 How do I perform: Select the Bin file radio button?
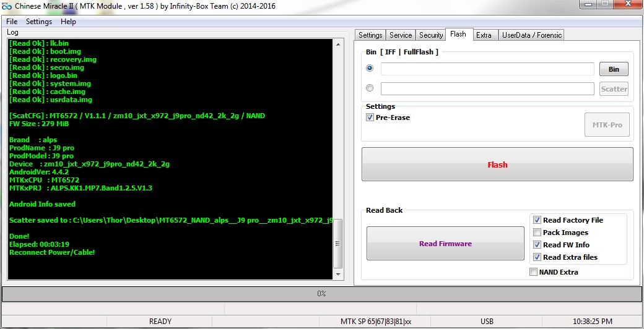pyautogui.click(x=370, y=68)
